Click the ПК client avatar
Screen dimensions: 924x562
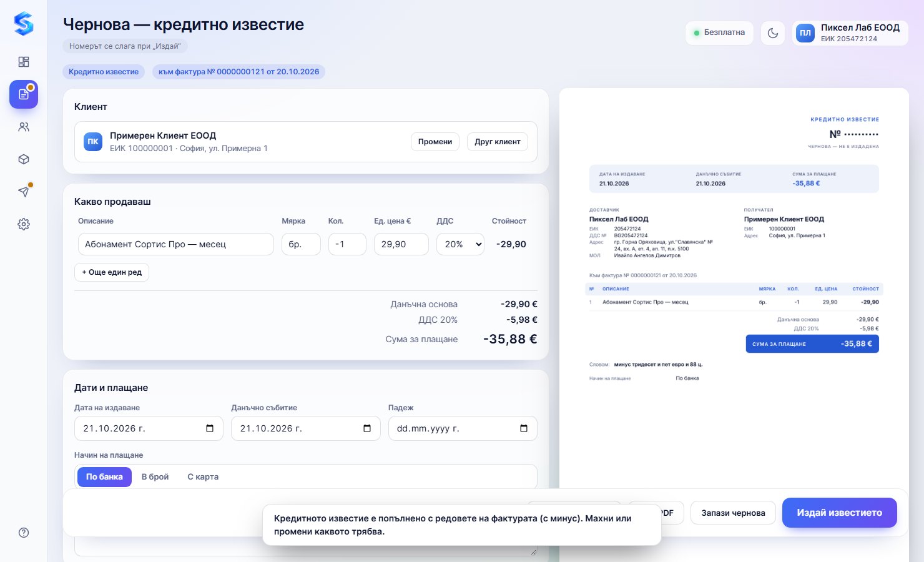pos(93,142)
